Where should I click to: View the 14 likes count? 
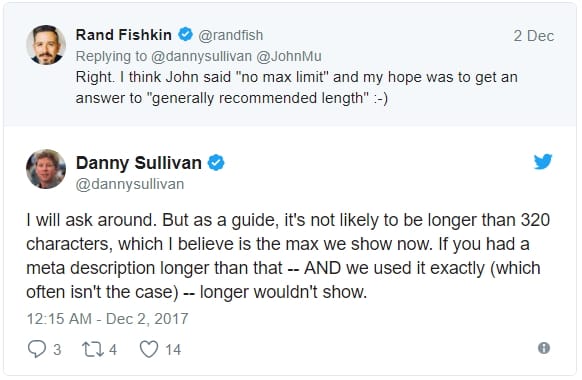pyautogui.click(x=173, y=350)
